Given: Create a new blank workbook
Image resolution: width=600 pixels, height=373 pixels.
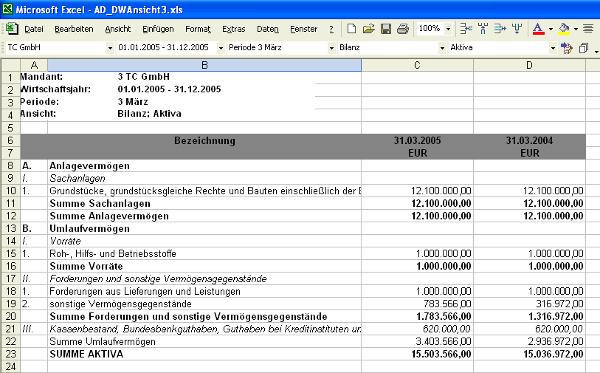Looking at the screenshot, I should (351, 29).
